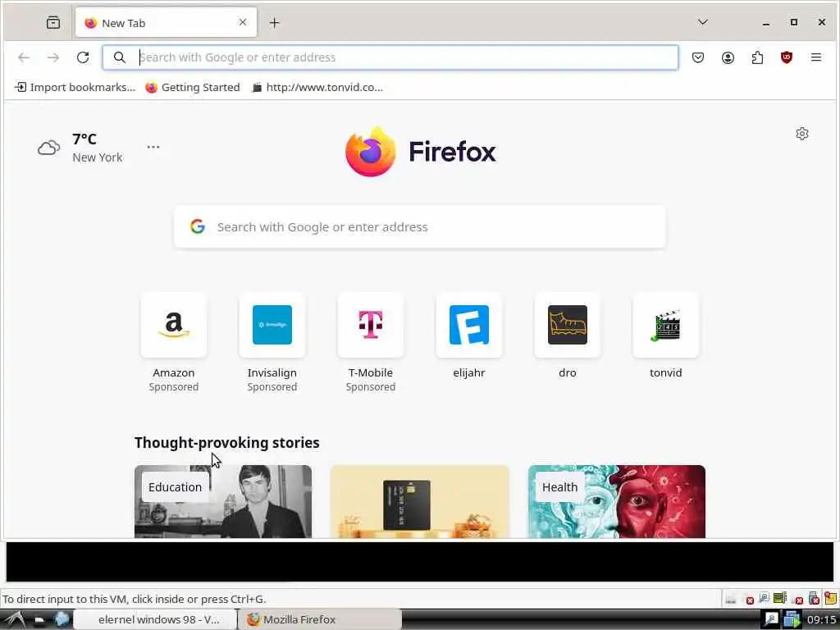Click the tray magnifier screen icon
840x630 pixels.
click(770, 619)
